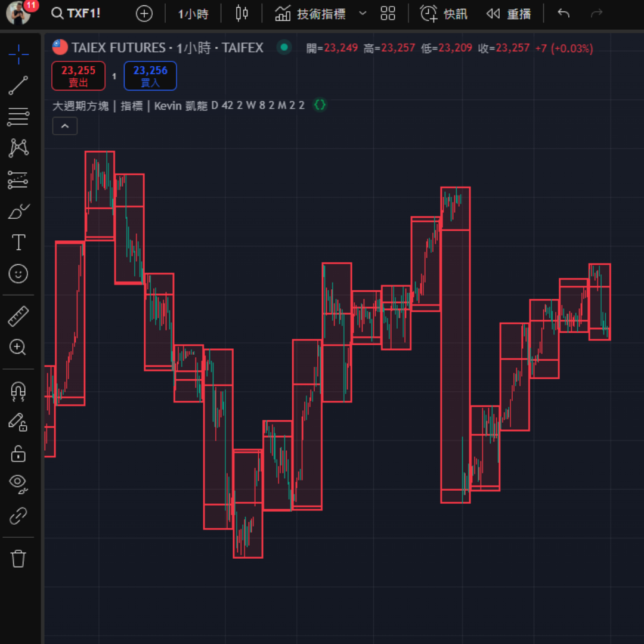
Task: Select the ruler measure tool
Action: coord(18,316)
